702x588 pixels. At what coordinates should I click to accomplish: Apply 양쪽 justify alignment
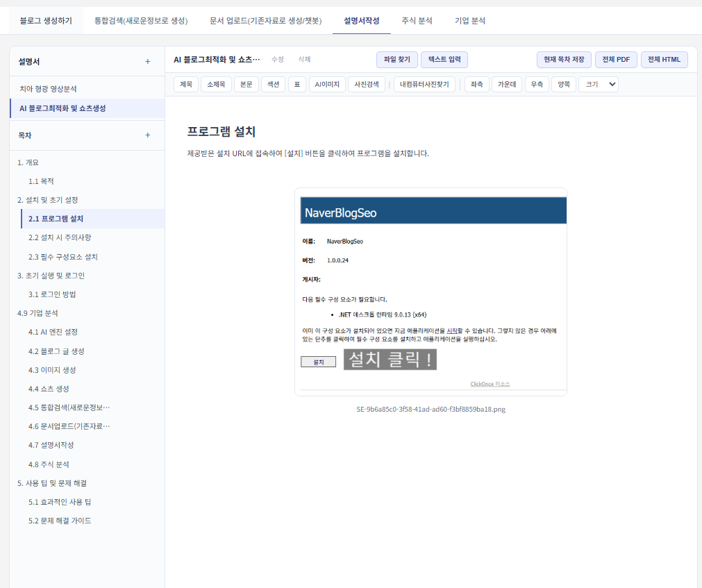click(x=564, y=84)
